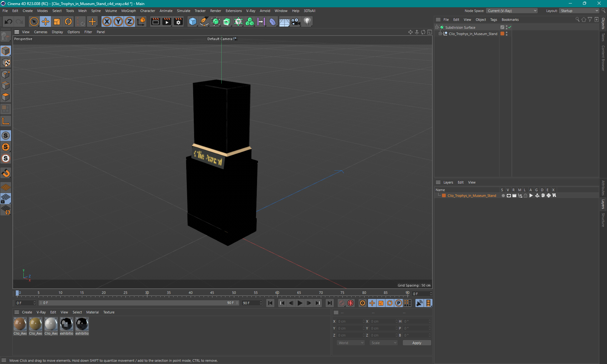Toggle X axis lock
This screenshot has height=364, width=607.
107,21
